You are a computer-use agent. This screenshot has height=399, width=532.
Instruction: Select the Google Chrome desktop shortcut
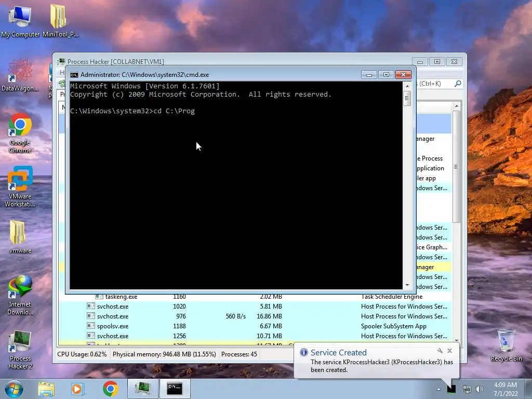[20, 133]
